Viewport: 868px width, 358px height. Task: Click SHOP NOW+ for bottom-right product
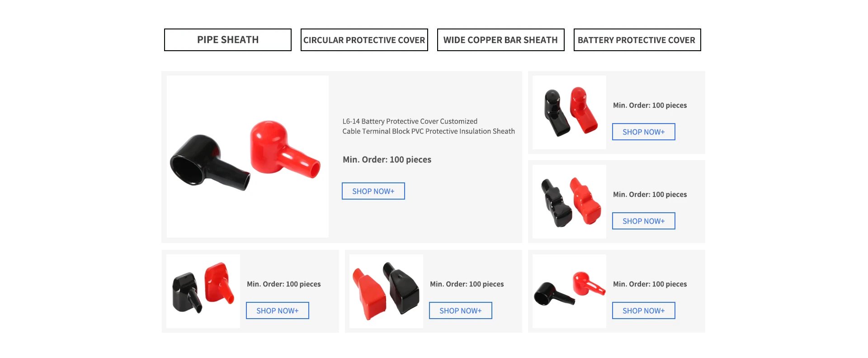click(644, 310)
